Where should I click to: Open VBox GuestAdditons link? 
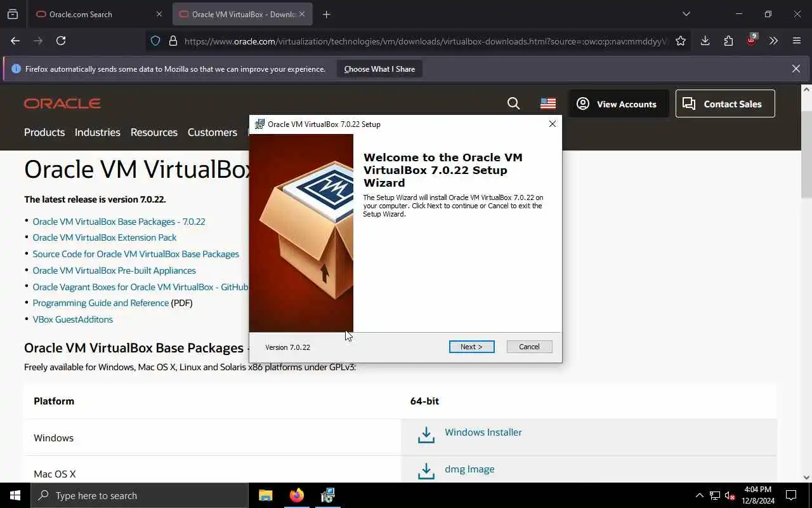(73, 319)
